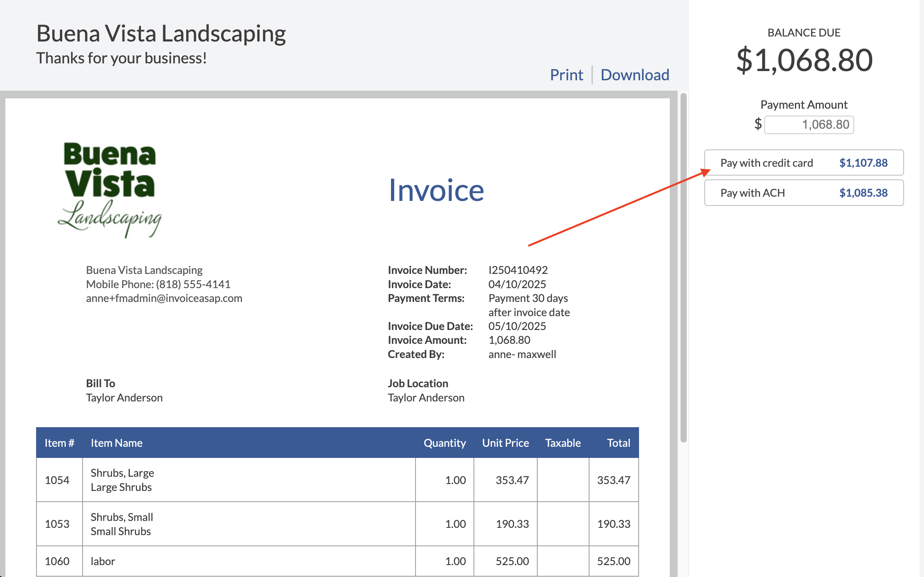Click the Buena Vista Landscaping logo
Screen dimensions: 924x577
tap(110, 190)
